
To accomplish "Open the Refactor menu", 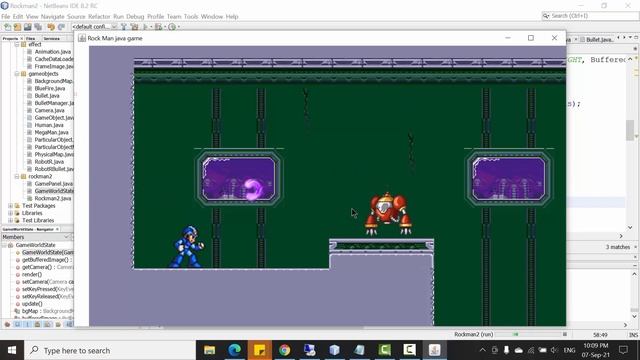I will point(99,17).
